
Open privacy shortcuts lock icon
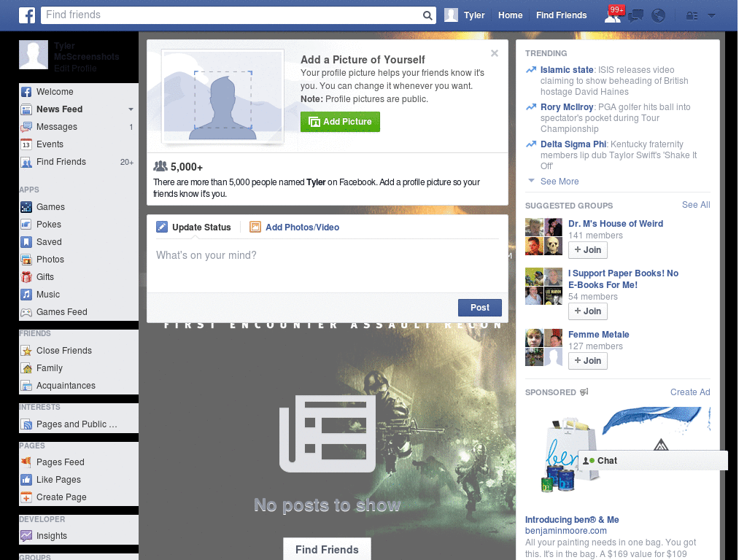[692, 16]
